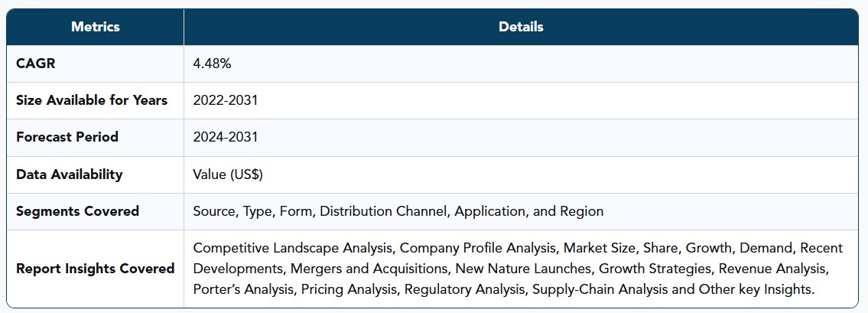Viewport: 868px width, 313px height.
Task: Select the Data Availability label
Action: [69, 174]
